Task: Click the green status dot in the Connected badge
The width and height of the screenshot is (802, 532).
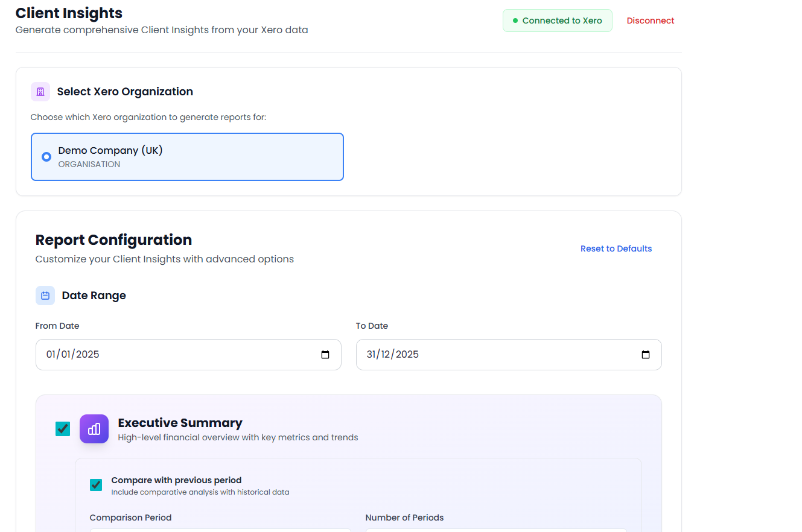Action: pos(514,20)
